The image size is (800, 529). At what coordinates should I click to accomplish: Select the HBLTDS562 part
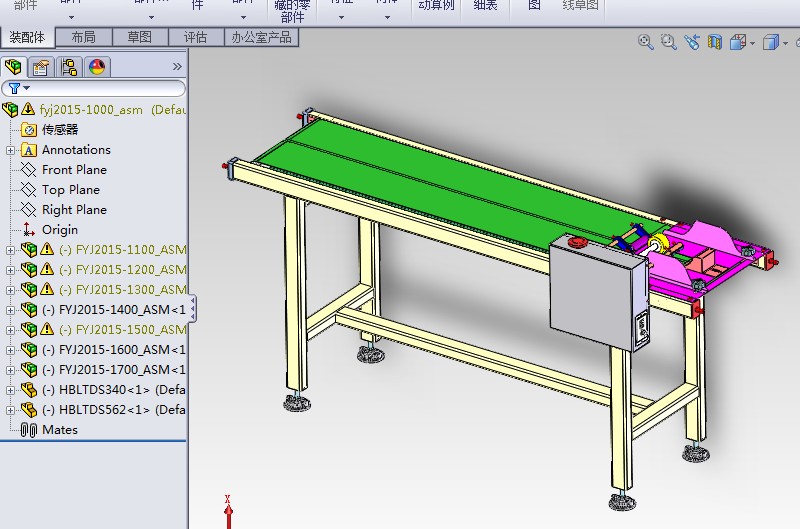[x=114, y=410]
